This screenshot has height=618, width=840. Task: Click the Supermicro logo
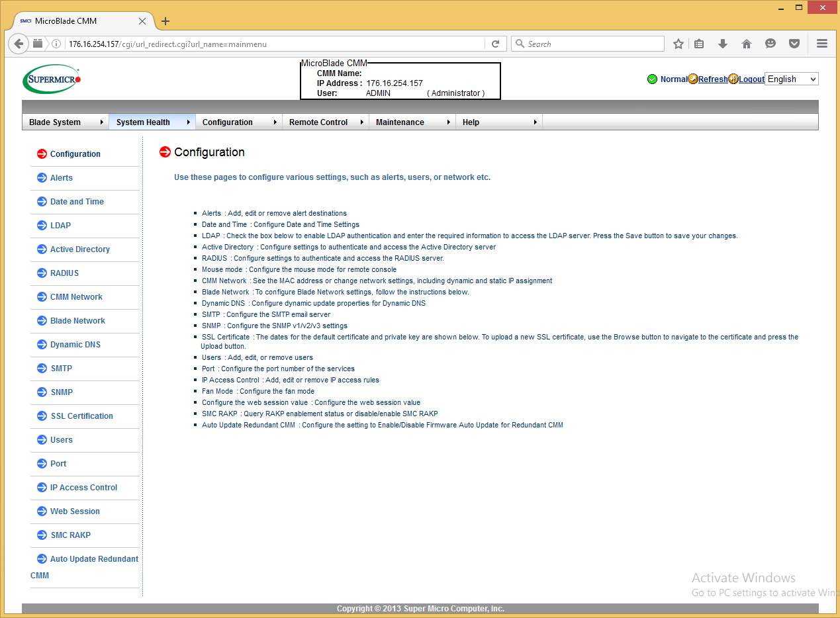click(52, 79)
